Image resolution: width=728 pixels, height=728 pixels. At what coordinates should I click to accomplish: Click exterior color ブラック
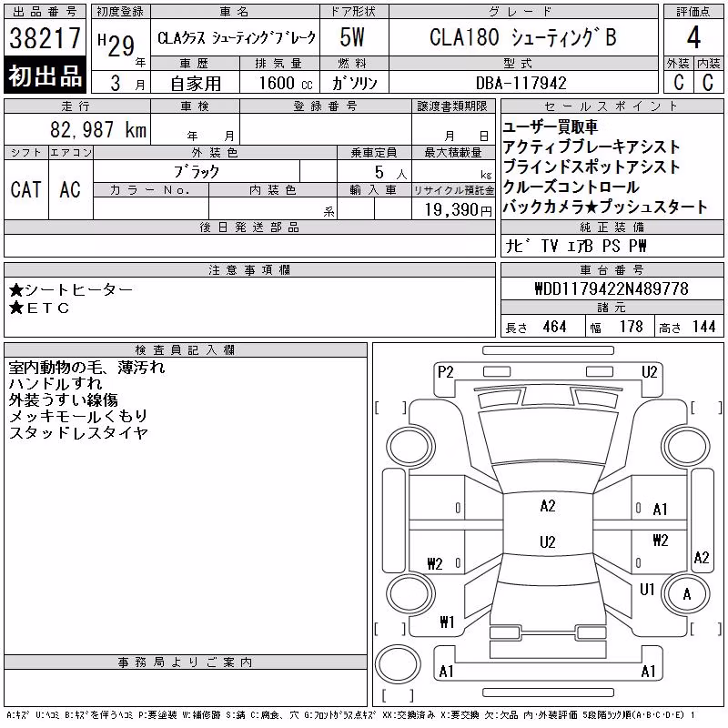click(197, 172)
